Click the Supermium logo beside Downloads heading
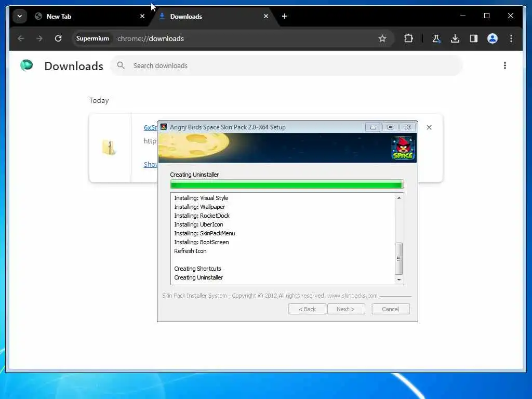This screenshot has width=532, height=399. click(26, 65)
